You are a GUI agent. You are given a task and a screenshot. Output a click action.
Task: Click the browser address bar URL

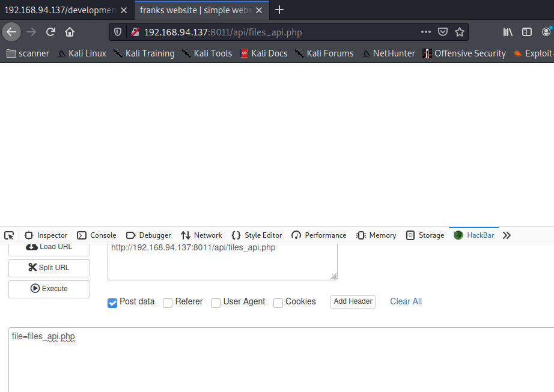coord(223,32)
